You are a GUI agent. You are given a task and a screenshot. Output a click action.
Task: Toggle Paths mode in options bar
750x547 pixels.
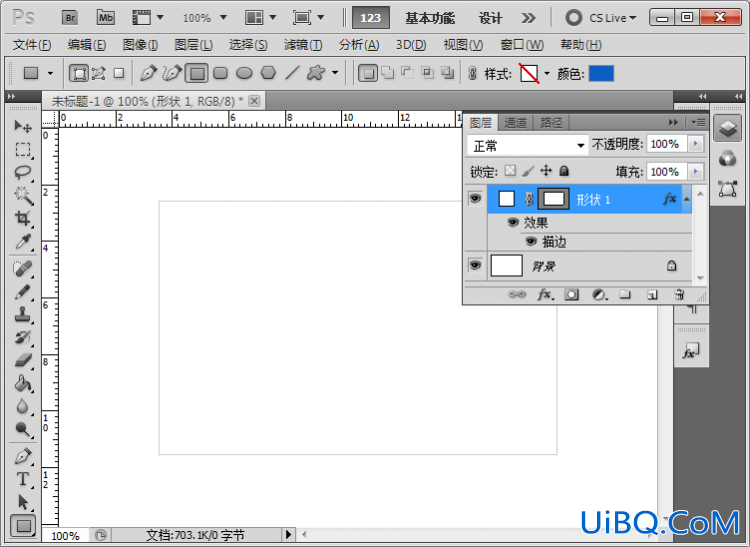click(99, 73)
